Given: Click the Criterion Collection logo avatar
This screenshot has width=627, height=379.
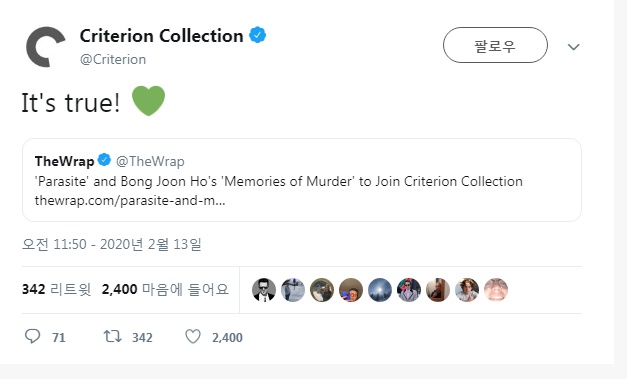Looking at the screenshot, I should point(45,47).
